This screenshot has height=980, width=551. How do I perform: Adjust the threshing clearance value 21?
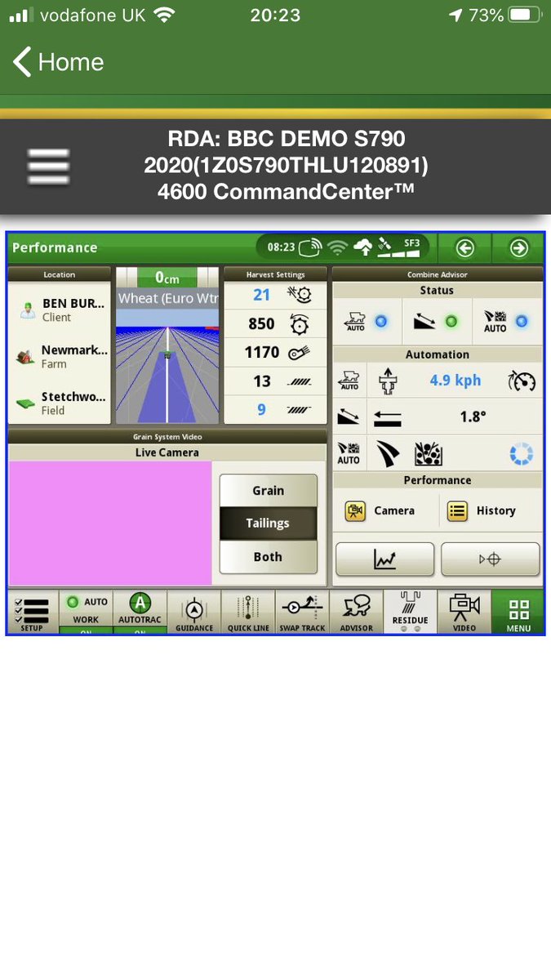tap(261, 295)
